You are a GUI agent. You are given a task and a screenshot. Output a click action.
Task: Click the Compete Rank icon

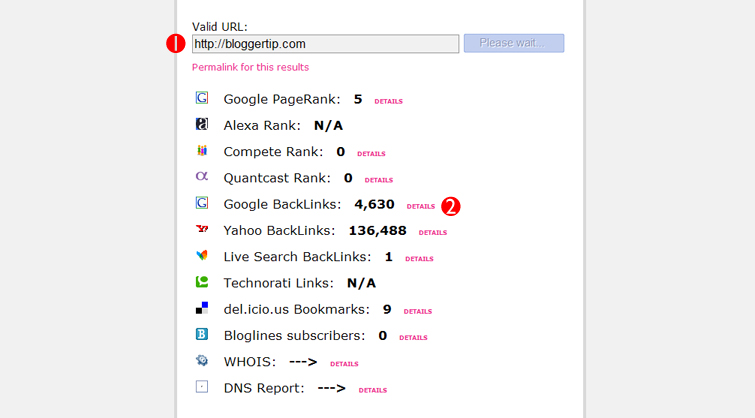coord(202,151)
